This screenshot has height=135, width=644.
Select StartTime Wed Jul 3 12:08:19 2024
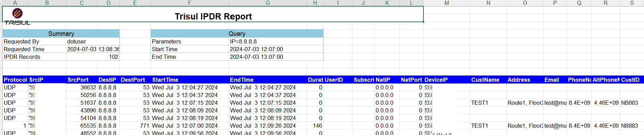[x=190, y=118]
